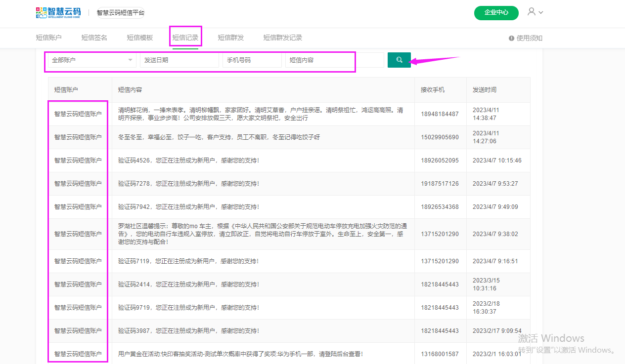Click the 使用须知 info icon
The width and height of the screenshot is (625, 364).
click(x=511, y=38)
